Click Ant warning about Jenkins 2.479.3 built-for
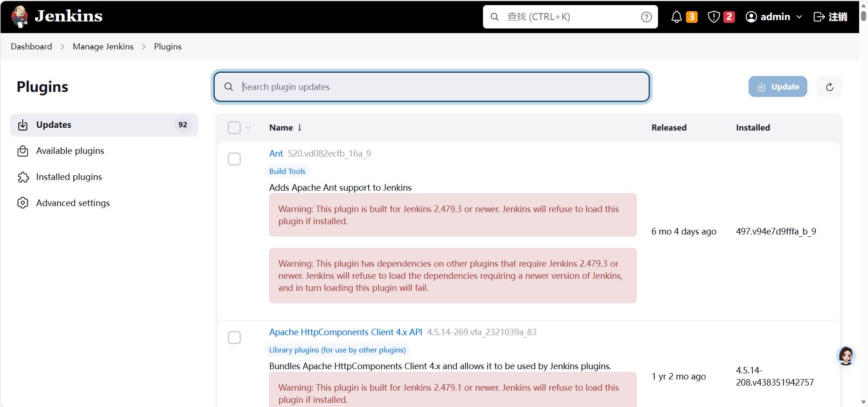This screenshot has width=868, height=407. click(x=453, y=215)
